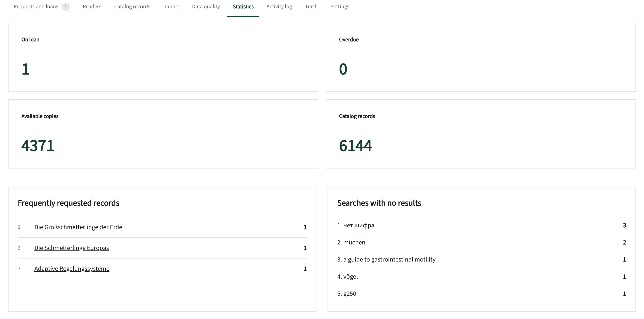
Task: Click the pending requests badge showing 1
Action: click(66, 7)
